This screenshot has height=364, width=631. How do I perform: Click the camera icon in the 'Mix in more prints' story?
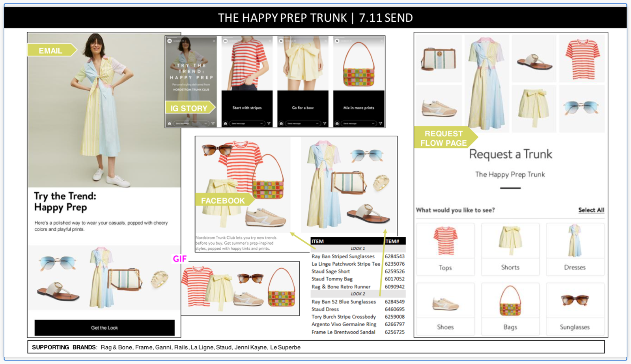pyautogui.click(x=337, y=123)
